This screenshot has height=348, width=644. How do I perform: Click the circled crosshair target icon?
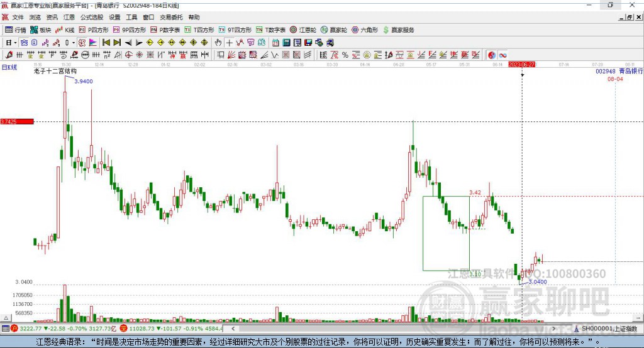(x=128, y=55)
